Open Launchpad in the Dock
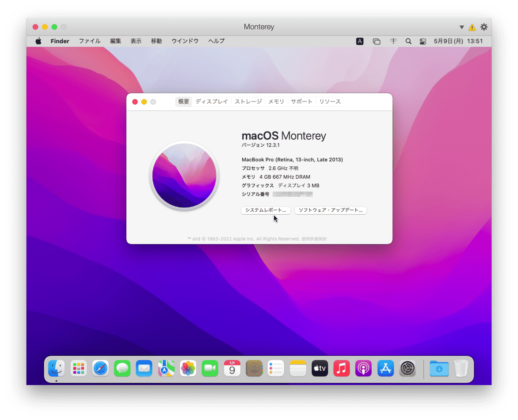This screenshot has width=518, height=420. tap(79, 368)
